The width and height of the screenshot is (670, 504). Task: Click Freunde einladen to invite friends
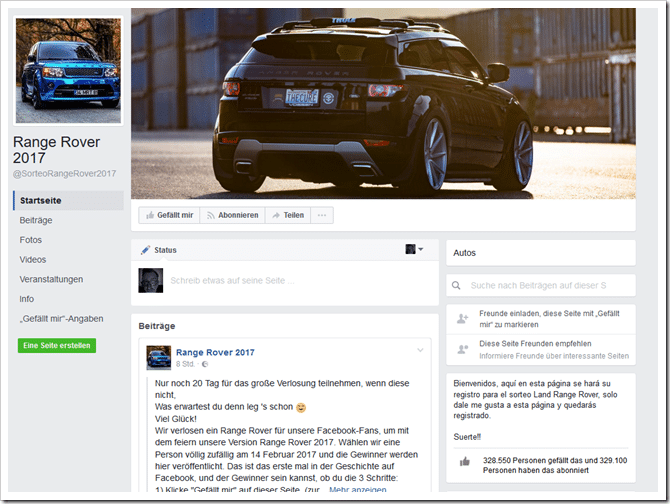pos(549,319)
